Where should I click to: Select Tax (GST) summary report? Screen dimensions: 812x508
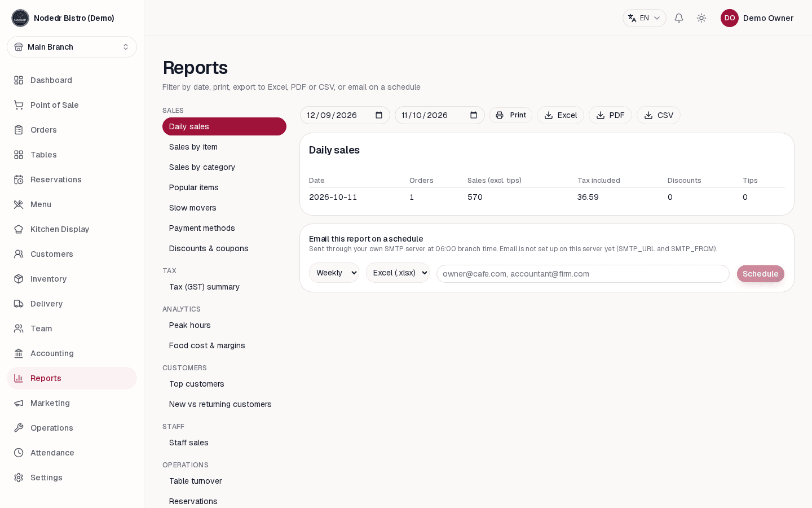point(224,287)
